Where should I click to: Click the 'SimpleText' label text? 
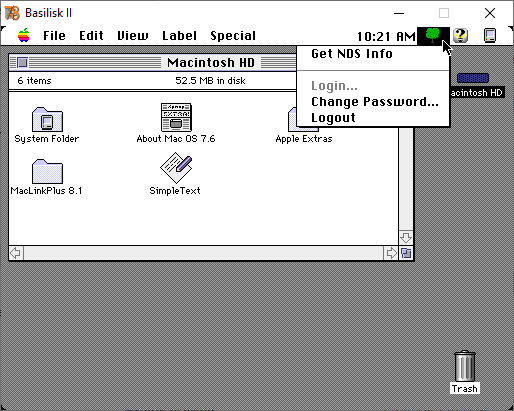click(175, 191)
